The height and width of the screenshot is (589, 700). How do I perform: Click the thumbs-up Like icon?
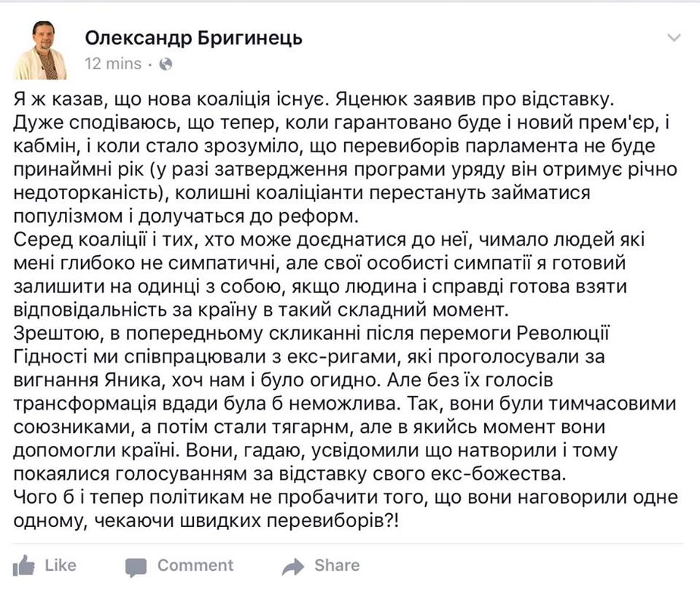pos(24,565)
